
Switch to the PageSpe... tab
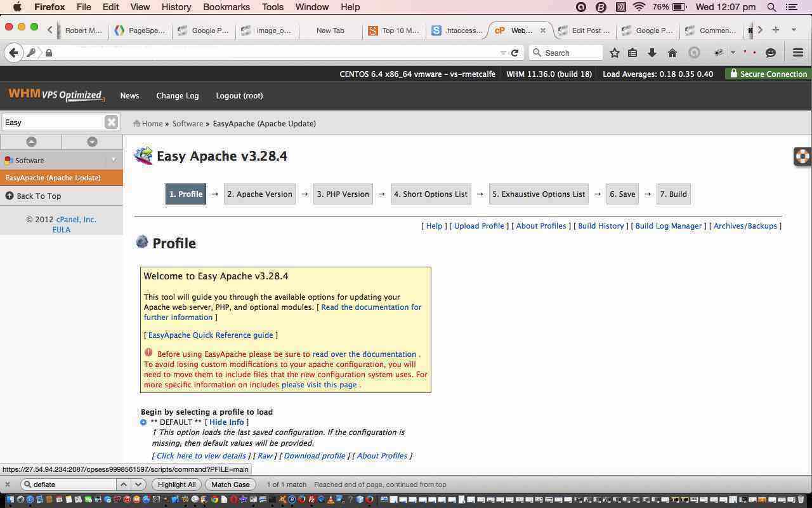click(140, 30)
